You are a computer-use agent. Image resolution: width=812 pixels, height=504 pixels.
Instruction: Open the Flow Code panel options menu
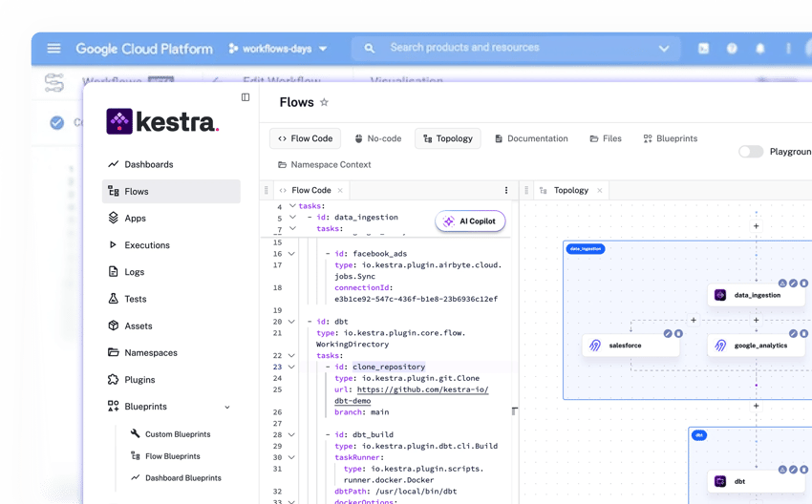point(506,190)
